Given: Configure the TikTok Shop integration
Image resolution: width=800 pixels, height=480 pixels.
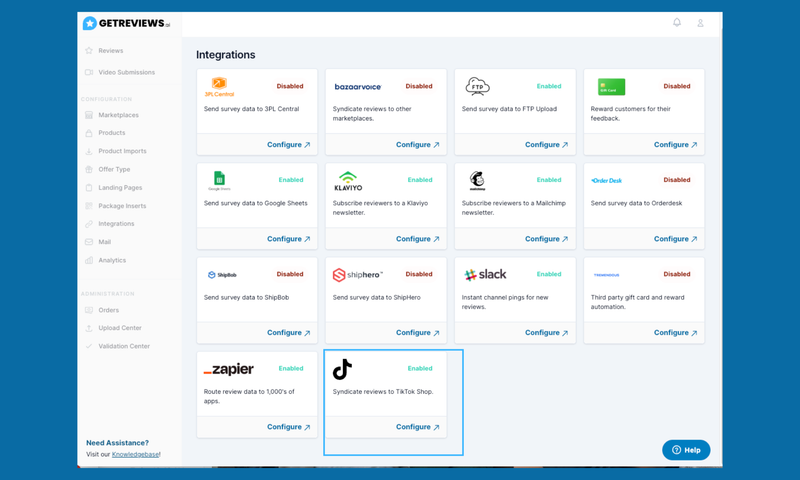Looking at the screenshot, I should click(418, 427).
